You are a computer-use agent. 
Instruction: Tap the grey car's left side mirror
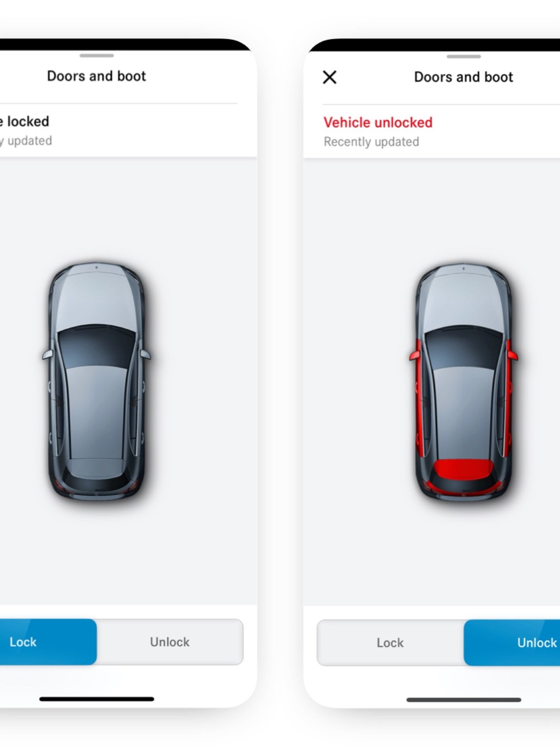point(48,354)
